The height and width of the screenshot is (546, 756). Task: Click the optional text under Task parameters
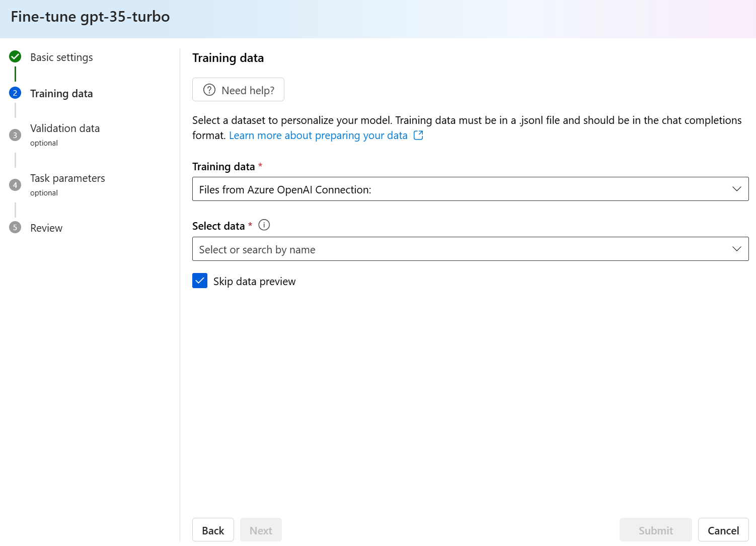pos(44,193)
